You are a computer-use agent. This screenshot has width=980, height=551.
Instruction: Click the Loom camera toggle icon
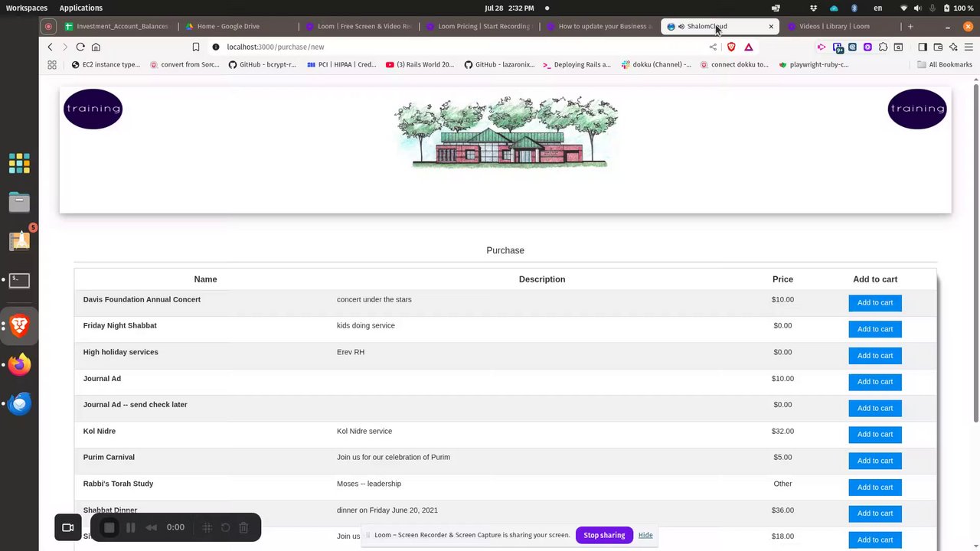pyautogui.click(x=67, y=527)
